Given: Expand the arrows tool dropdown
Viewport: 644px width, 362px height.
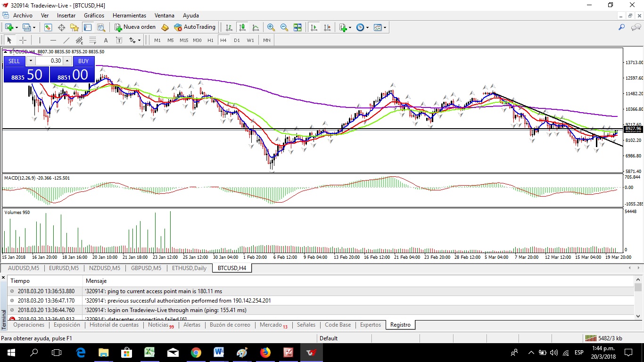Looking at the screenshot, I should click(x=139, y=40).
